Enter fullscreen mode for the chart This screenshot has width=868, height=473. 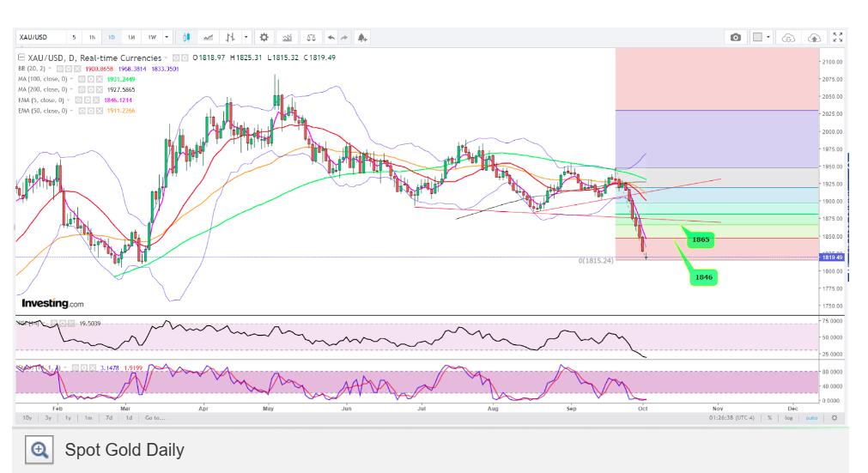tap(839, 37)
